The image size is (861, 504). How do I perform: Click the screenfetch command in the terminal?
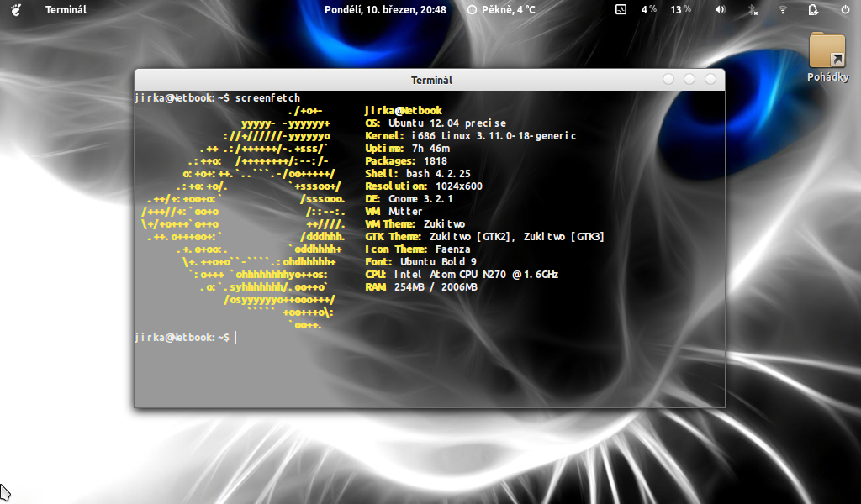[267, 98]
